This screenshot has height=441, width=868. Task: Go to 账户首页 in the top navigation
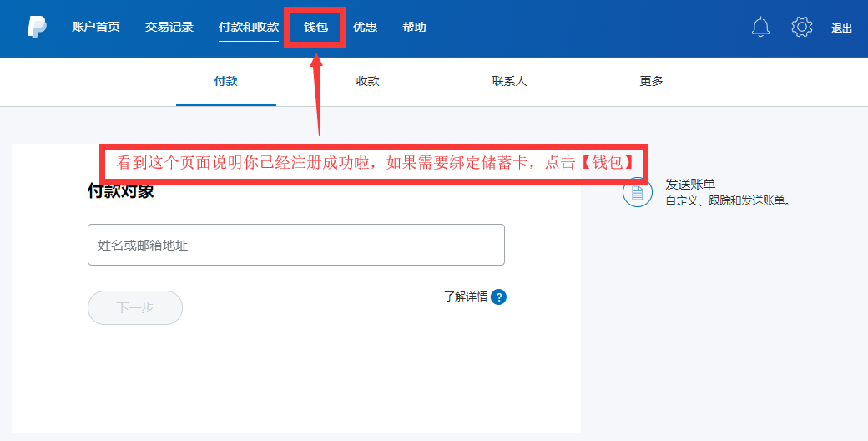96,28
